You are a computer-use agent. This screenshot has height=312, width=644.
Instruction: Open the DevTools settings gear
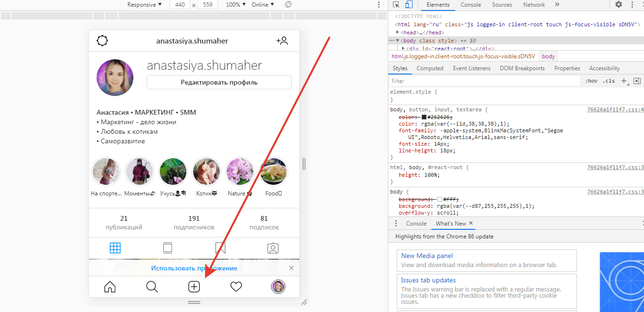point(619,4)
